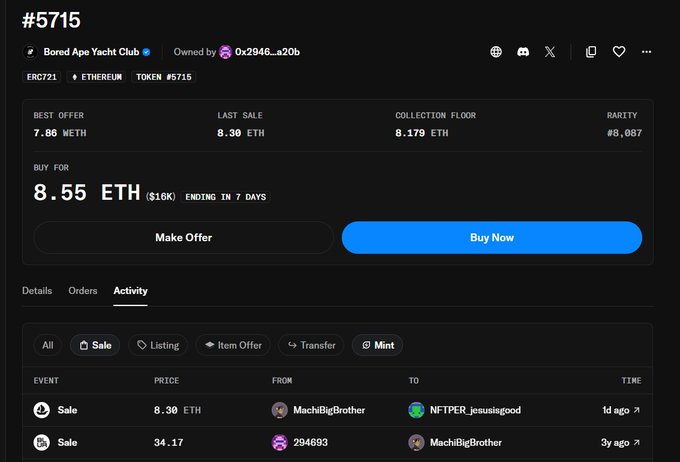Switch to the Details tab
This screenshot has height=462, width=680.
(37, 291)
